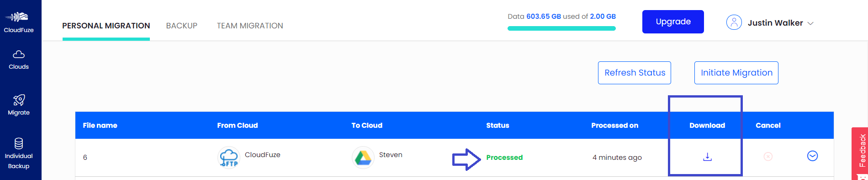This screenshot has height=180, width=868.
Task: Expand row 6 details with circled chevron
Action: pos(812,156)
